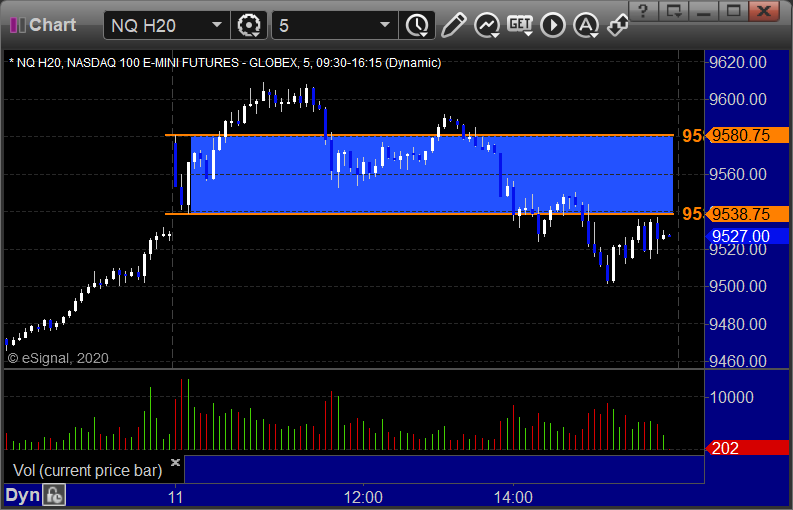Open the symbol settings gear icon
The width and height of the screenshot is (793, 510).
(249, 25)
